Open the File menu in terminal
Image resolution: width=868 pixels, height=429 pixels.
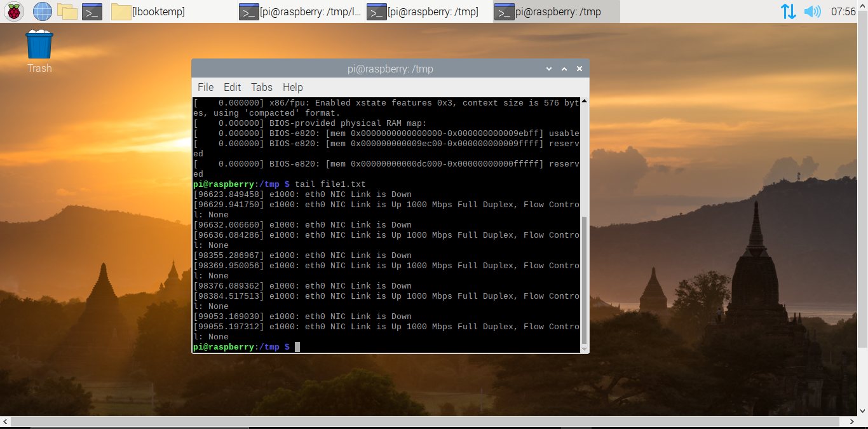click(x=205, y=87)
